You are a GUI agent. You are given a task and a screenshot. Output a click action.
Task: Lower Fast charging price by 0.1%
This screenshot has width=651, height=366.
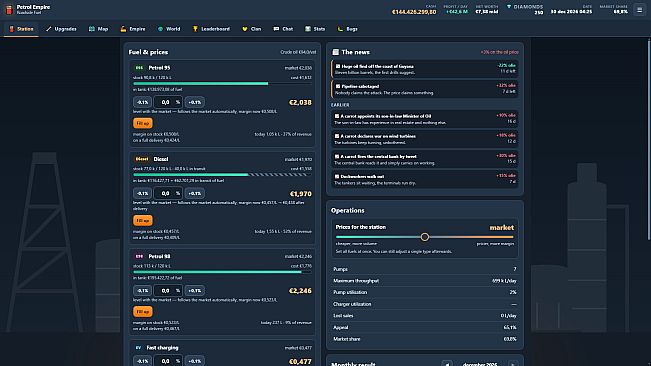(142, 361)
